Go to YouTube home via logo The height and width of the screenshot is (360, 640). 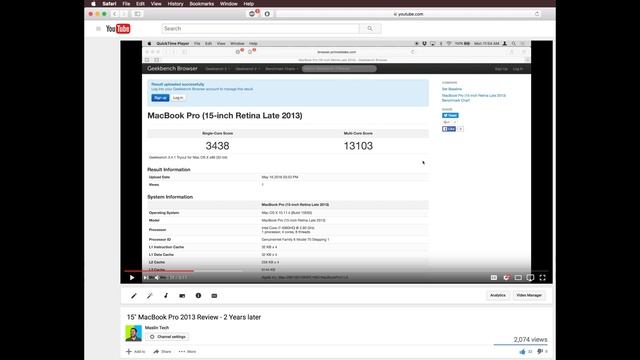click(118, 29)
